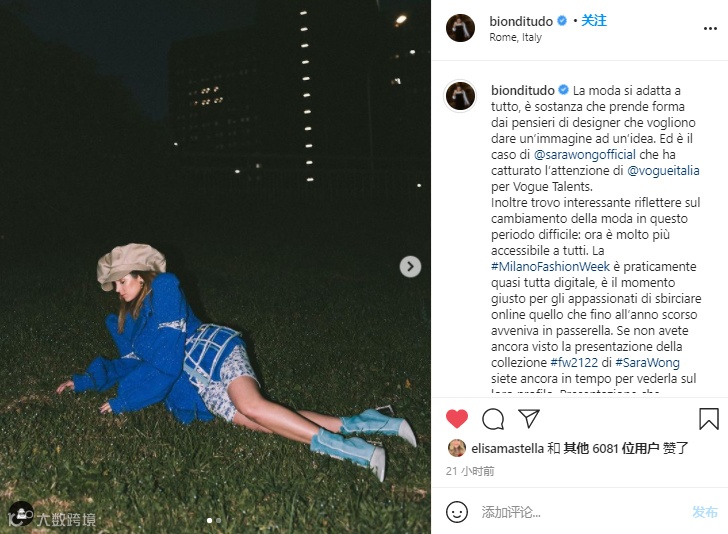Viewport: 728px width, 534px height.
Task: Open emoji picker smiley icon
Action: (457, 512)
